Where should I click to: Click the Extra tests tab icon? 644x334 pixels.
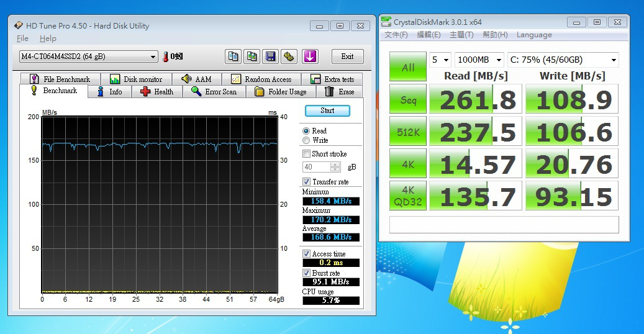tap(315, 79)
